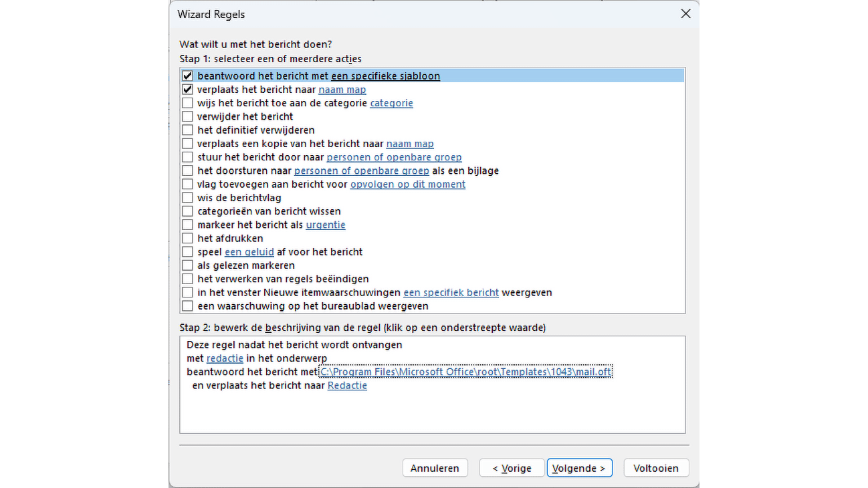868x488 pixels.
Task: Check 'als gelezen markeren' option
Action: click(x=187, y=265)
